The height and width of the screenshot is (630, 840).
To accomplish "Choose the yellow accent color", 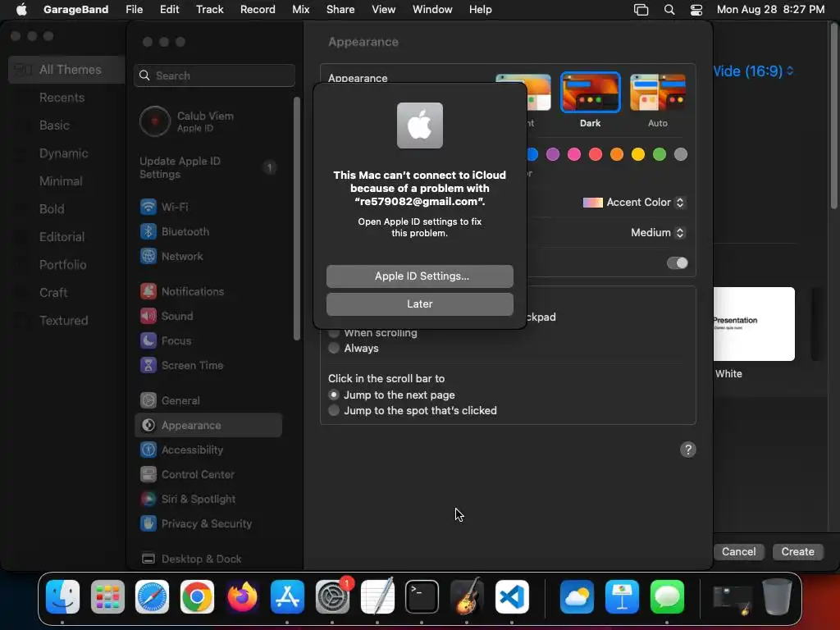I will pyautogui.click(x=637, y=154).
